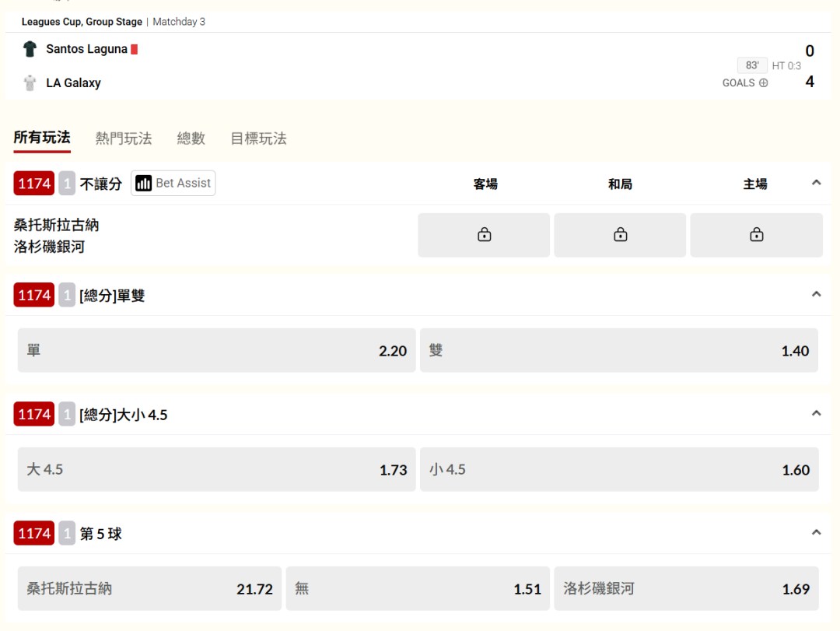Click the LA Galaxy team jersey icon
Screen dimensions: 840x631
30,83
